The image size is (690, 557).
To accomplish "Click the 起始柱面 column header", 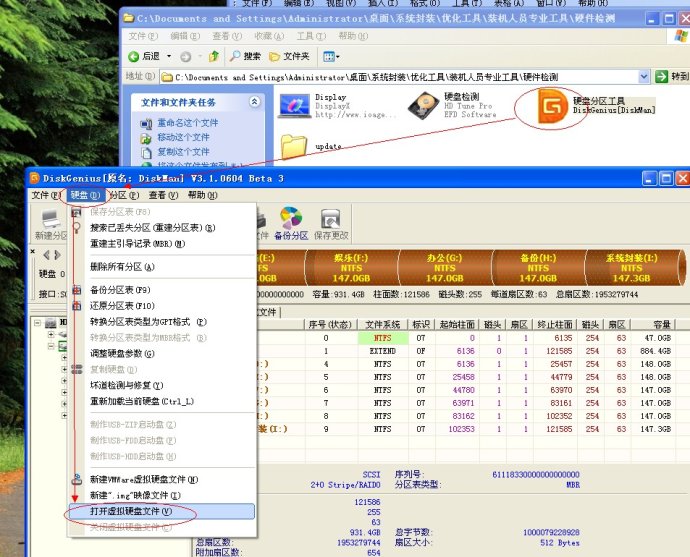I will click(457, 325).
